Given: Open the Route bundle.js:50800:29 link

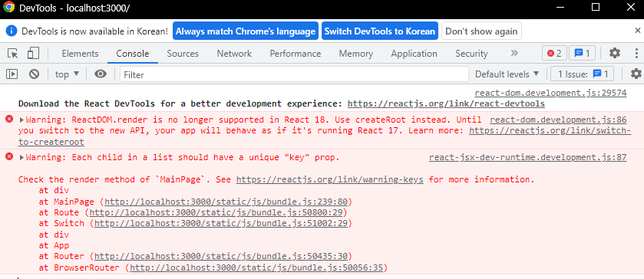Looking at the screenshot, I should tap(216, 212).
